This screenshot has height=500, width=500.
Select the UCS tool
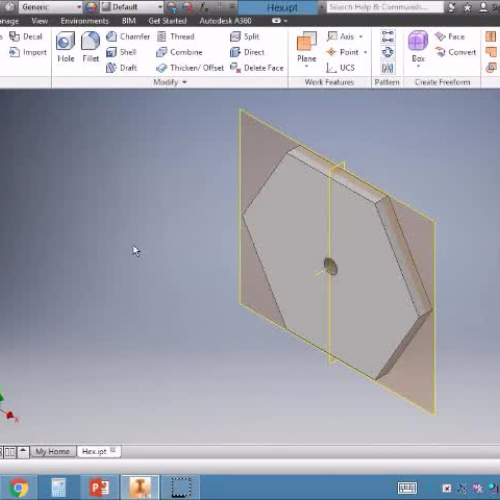click(x=340, y=68)
